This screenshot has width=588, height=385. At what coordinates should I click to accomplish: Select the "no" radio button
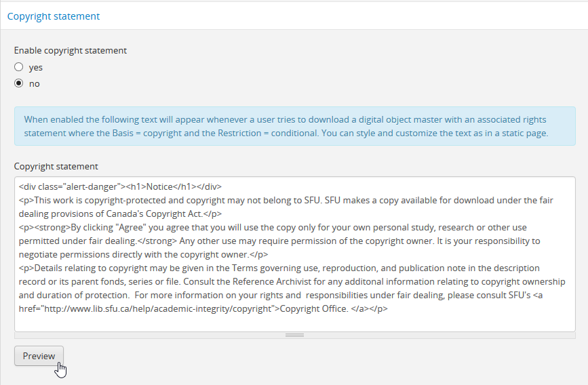tap(19, 83)
